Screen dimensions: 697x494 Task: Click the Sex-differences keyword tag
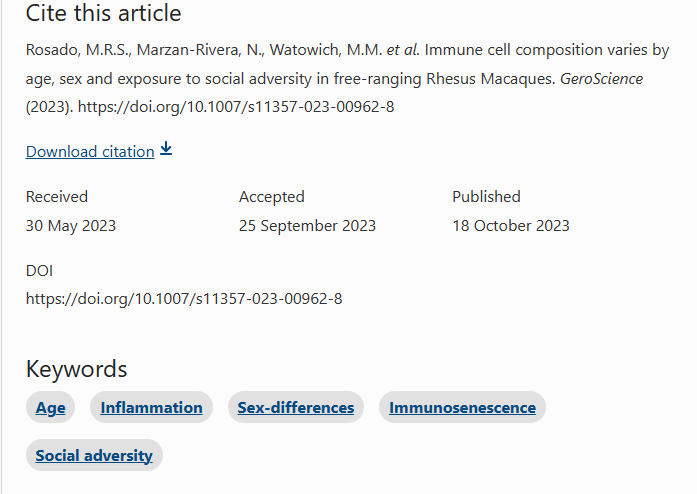pyautogui.click(x=296, y=408)
